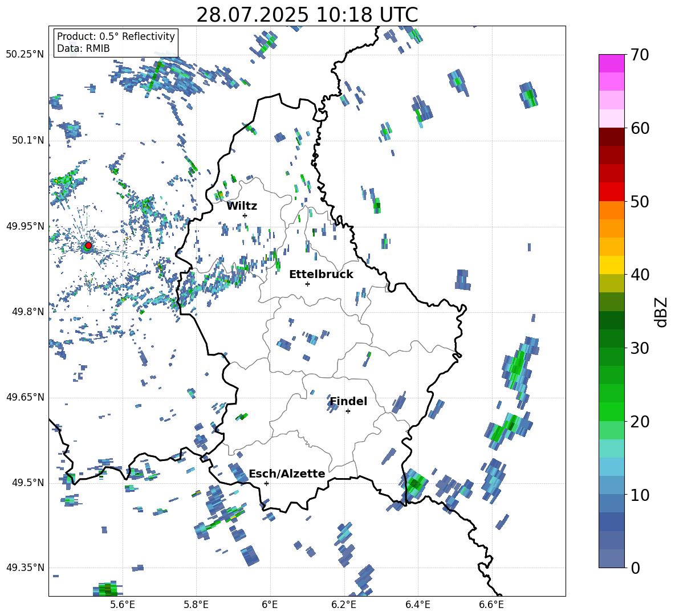Select the Findel city label
The width and height of the screenshot is (675, 616).
tap(348, 401)
